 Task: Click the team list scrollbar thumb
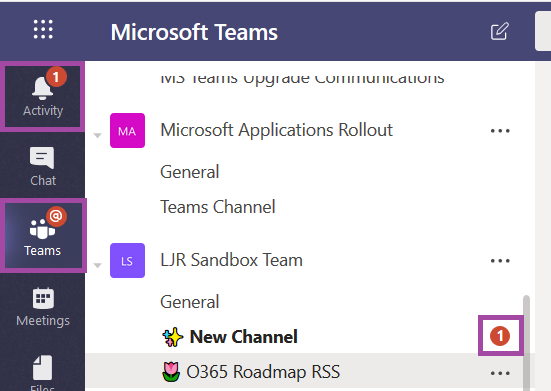526,343
